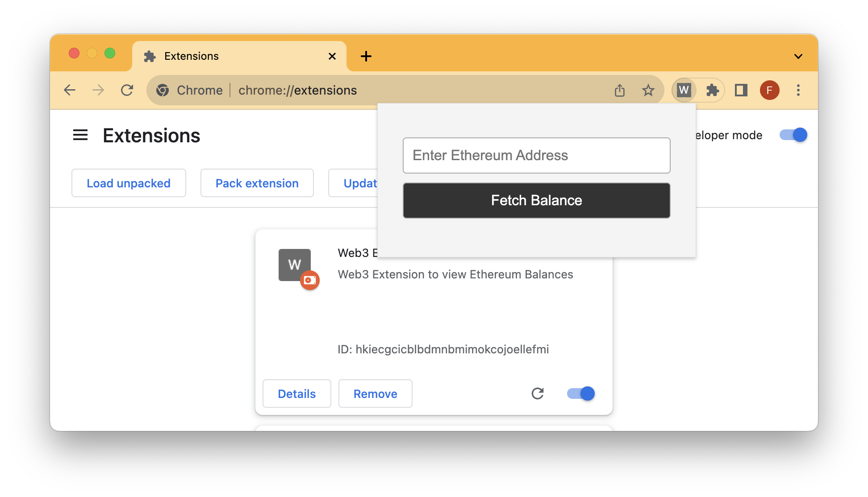
Task: Reload the page with the refresh icon
Action: pyautogui.click(x=127, y=90)
